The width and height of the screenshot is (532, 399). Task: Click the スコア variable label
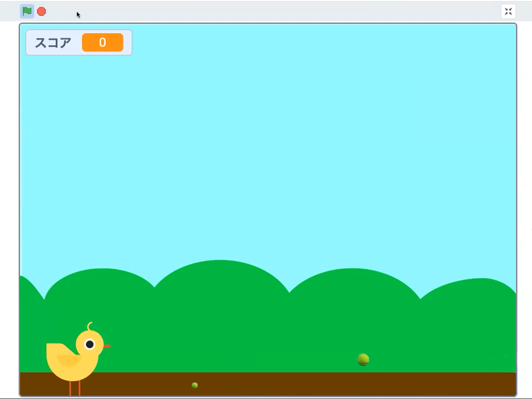[53, 42]
